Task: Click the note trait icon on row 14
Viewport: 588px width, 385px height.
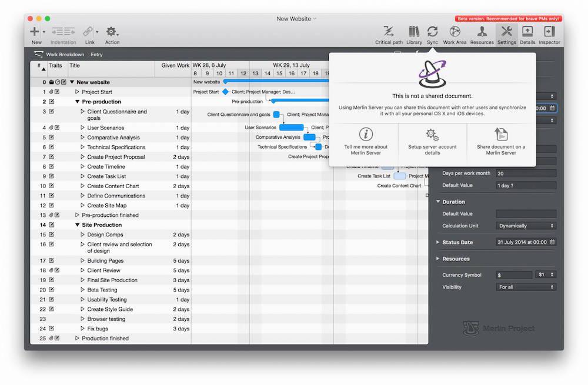Action: (x=51, y=225)
